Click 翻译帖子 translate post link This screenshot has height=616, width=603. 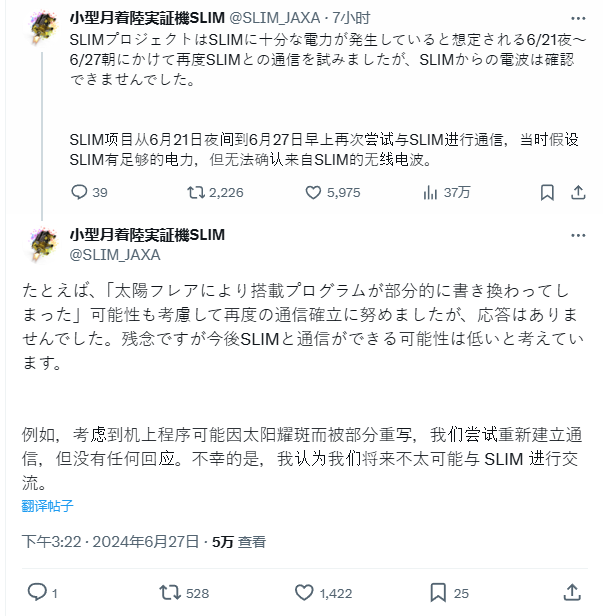tap(47, 506)
